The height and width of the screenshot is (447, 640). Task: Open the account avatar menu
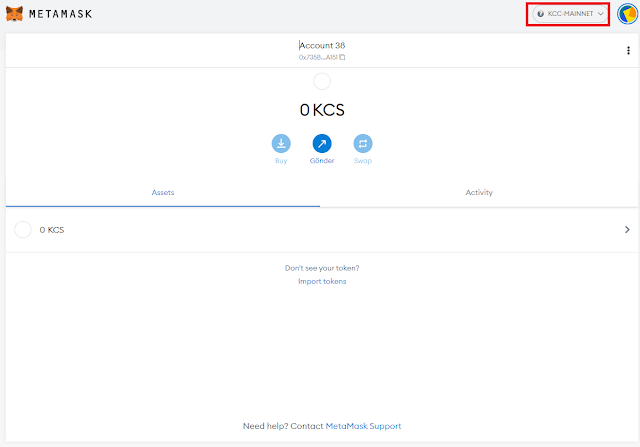(x=628, y=14)
